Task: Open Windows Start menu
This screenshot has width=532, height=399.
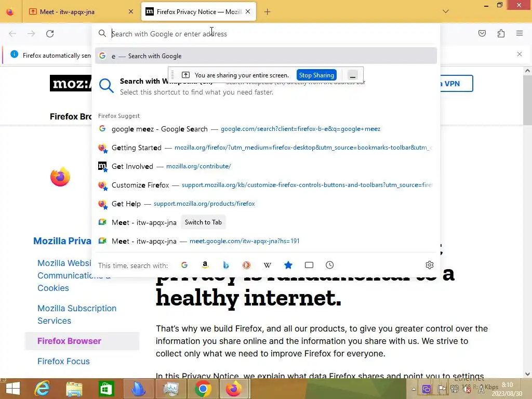Action: point(13,389)
